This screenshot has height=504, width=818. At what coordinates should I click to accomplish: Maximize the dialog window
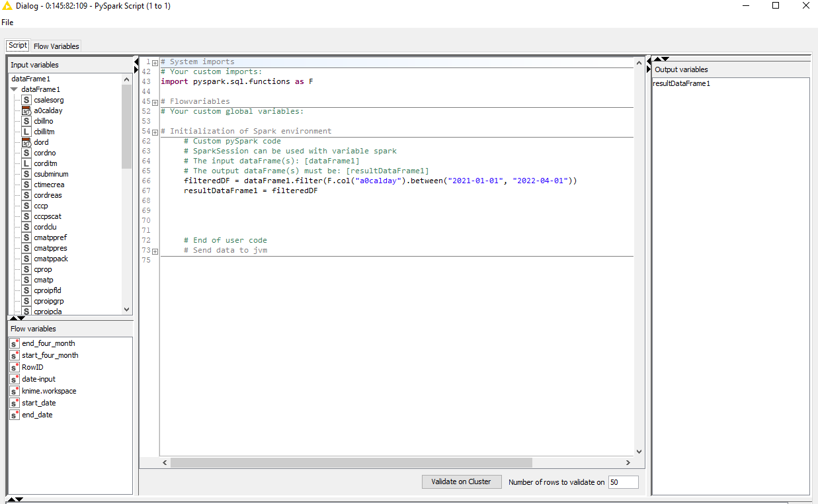(776, 5)
